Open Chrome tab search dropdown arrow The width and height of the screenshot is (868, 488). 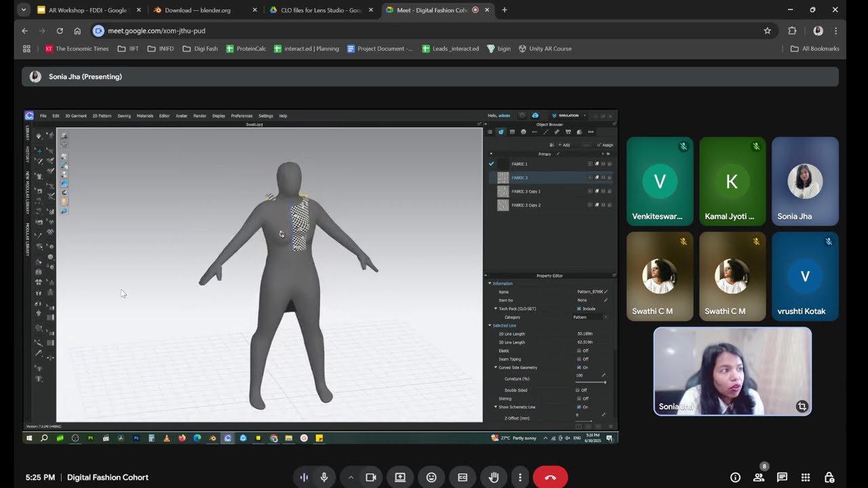(24, 10)
